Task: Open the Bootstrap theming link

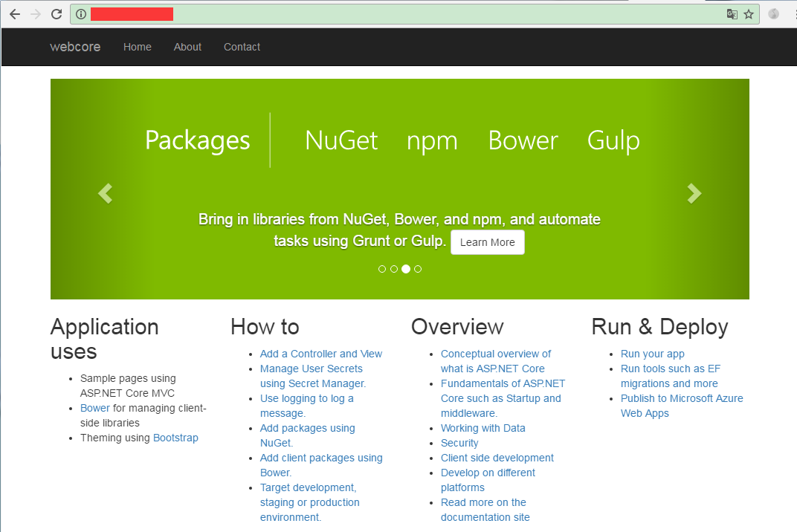Action: click(175, 438)
